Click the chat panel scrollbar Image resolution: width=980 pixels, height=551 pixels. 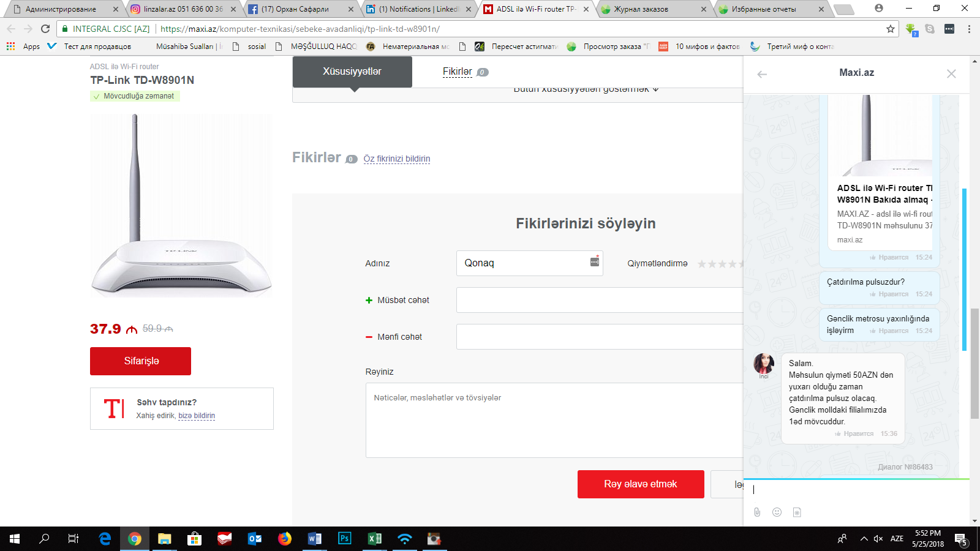pos(964,269)
